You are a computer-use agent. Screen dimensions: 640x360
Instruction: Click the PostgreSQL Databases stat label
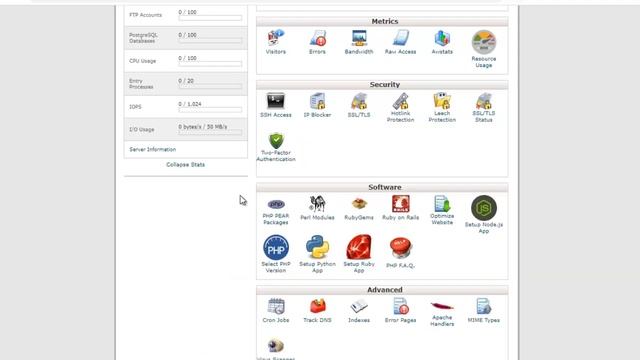point(143,38)
